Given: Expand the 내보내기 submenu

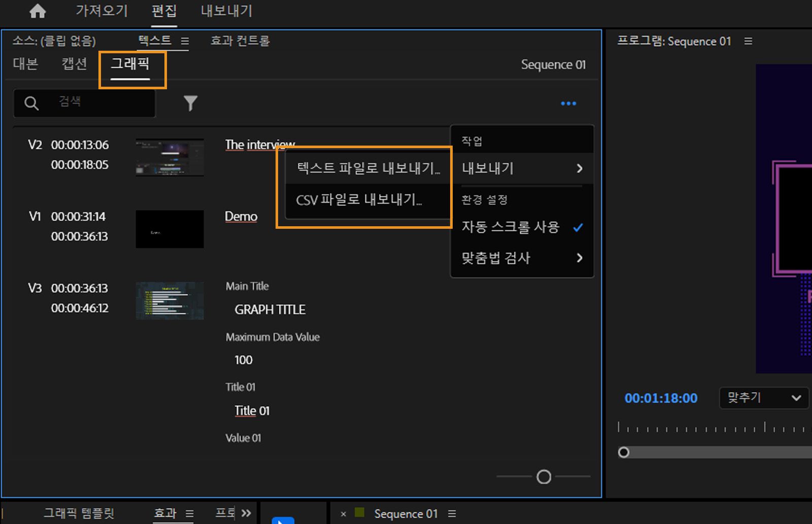Looking at the screenshot, I should coord(522,168).
